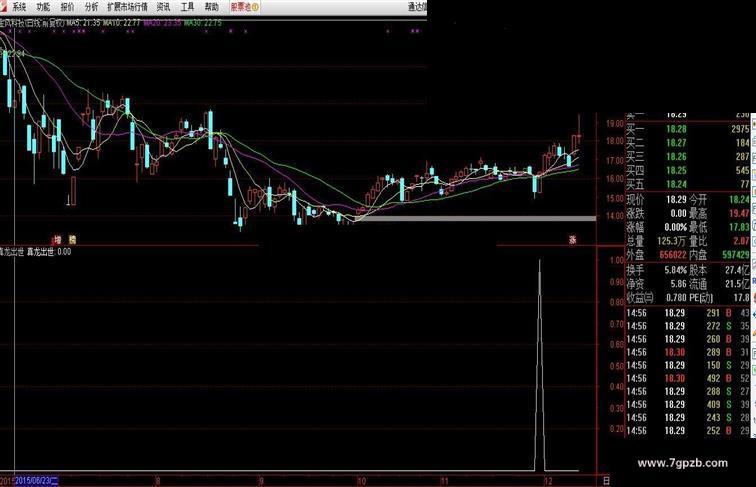Click the month 9 timeline marker
756x487 pixels.
pyautogui.click(x=261, y=481)
